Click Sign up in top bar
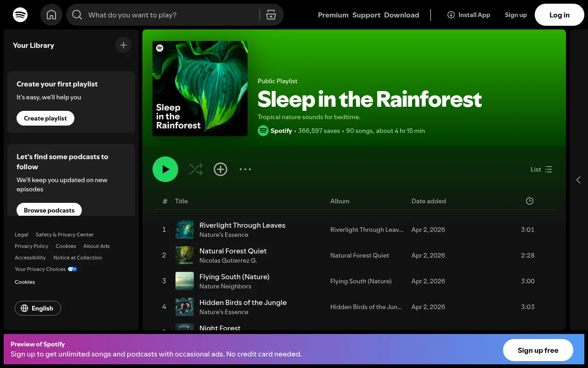This screenshot has height=368, width=588. click(516, 15)
